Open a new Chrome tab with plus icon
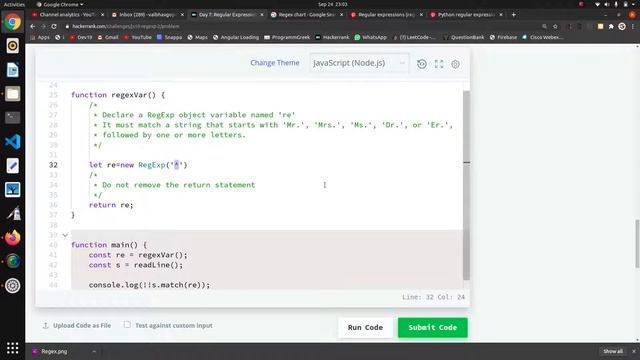 click(513, 15)
